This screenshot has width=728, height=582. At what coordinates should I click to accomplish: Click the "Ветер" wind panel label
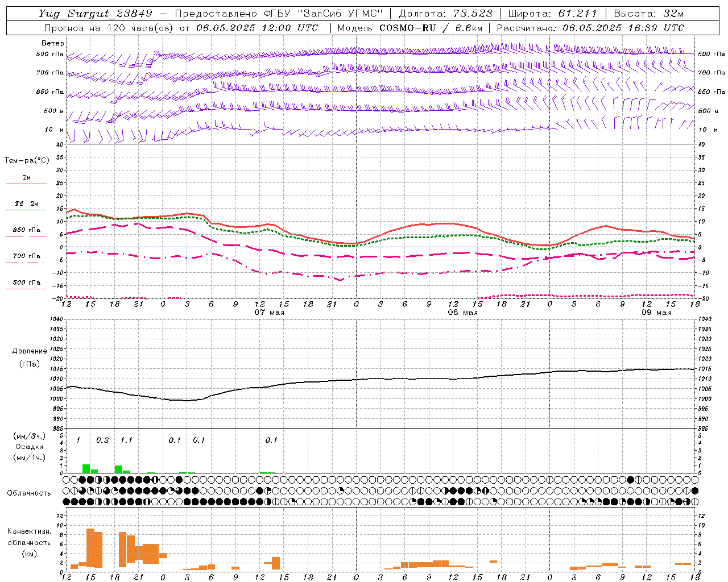(53, 43)
